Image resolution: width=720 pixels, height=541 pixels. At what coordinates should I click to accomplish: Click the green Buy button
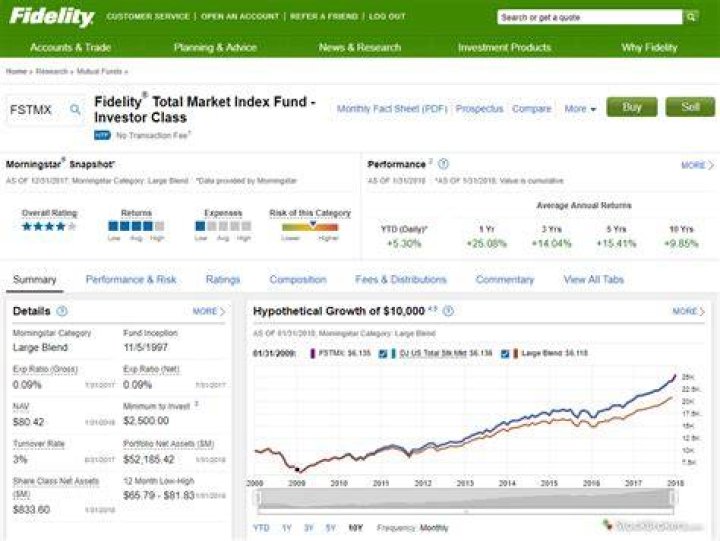[x=631, y=107]
